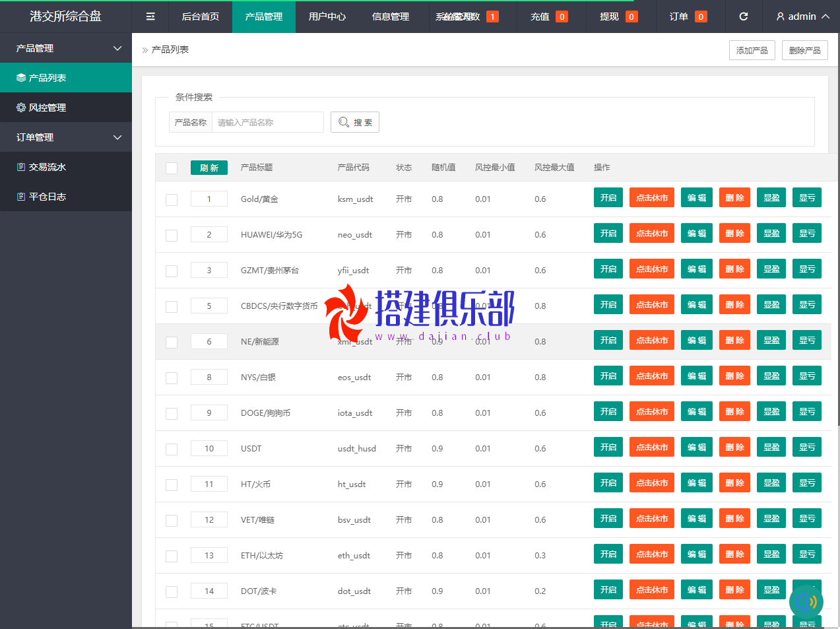Delete the CBDCS/央行数字货币 product
This screenshot has width=840, height=629.
point(734,304)
